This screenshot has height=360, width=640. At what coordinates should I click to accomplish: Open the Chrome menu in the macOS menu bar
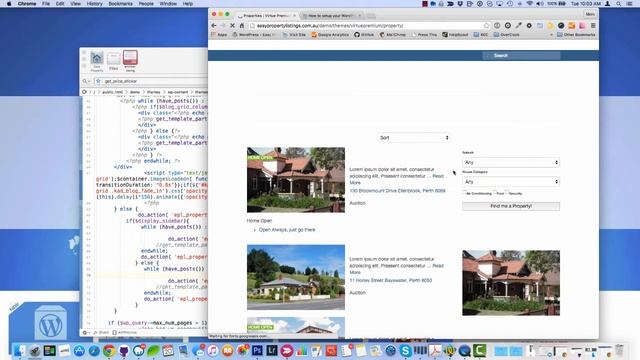pos(27,4)
